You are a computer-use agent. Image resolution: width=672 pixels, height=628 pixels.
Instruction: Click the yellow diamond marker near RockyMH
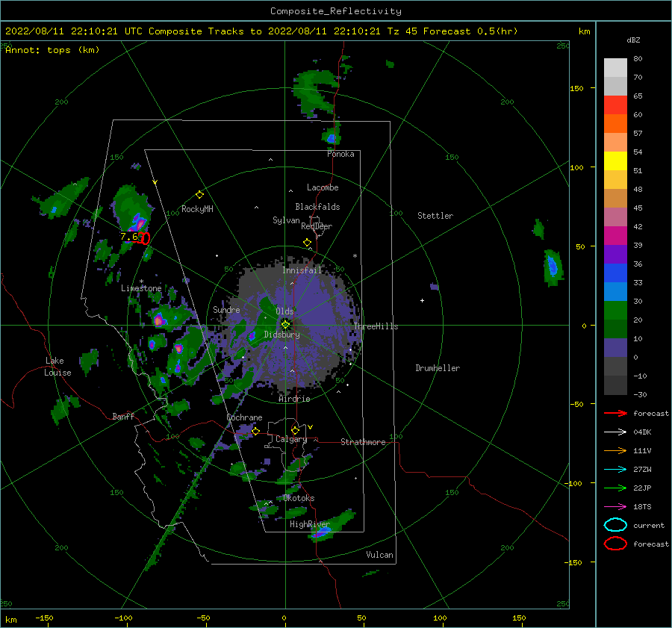point(199,195)
